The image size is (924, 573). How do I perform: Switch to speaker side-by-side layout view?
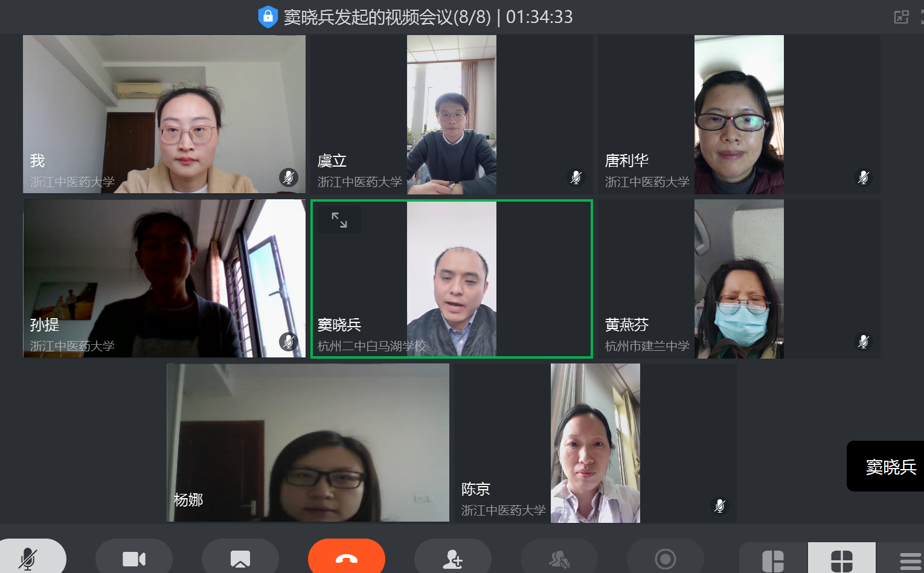coord(773,560)
